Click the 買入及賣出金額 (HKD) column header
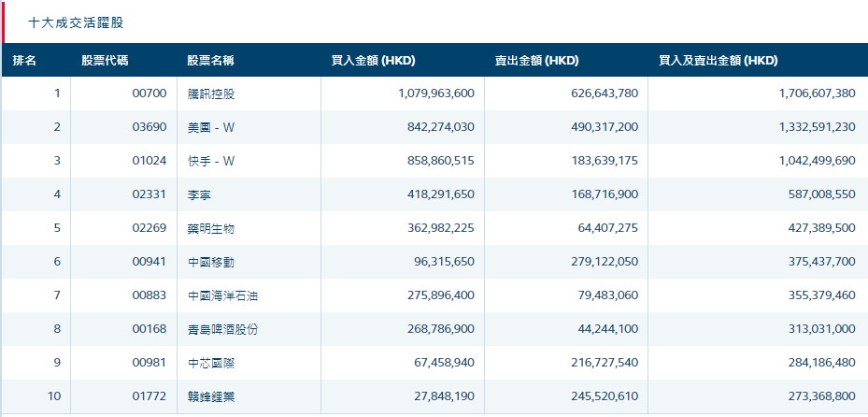The width and height of the screenshot is (868, 417). (x=718, y=61)
